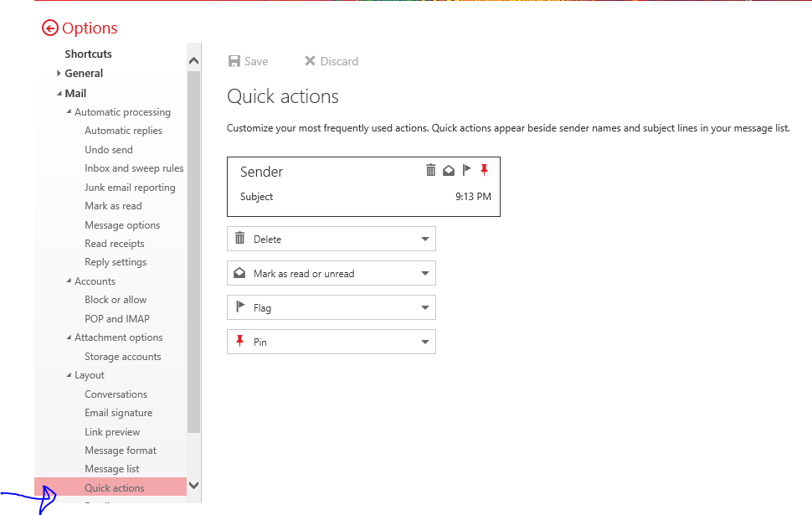Click the trash icon in Sender preview

(x=431, y=171)
